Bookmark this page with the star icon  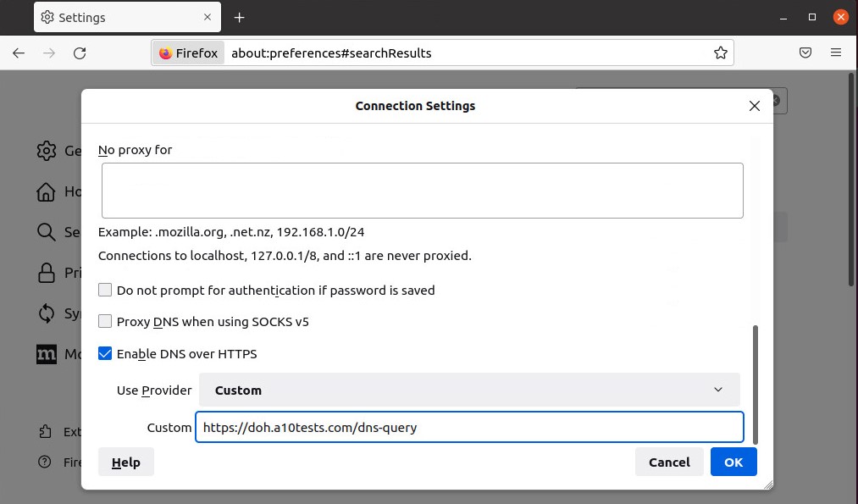pos(721,53)
